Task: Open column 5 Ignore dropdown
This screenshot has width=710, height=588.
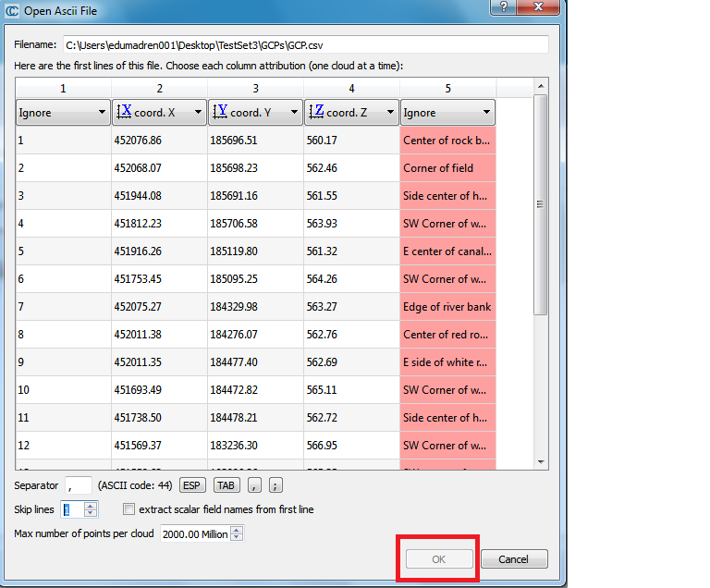Action: coord(447,113)
